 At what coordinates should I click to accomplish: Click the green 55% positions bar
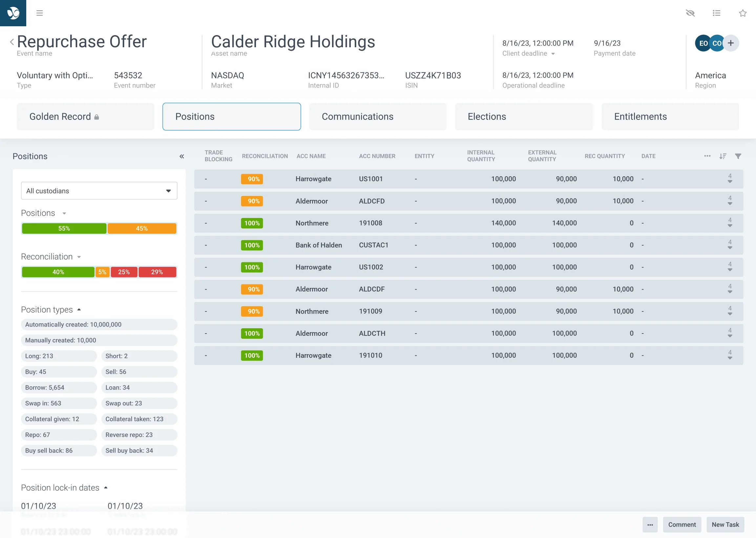pos(64,228)
